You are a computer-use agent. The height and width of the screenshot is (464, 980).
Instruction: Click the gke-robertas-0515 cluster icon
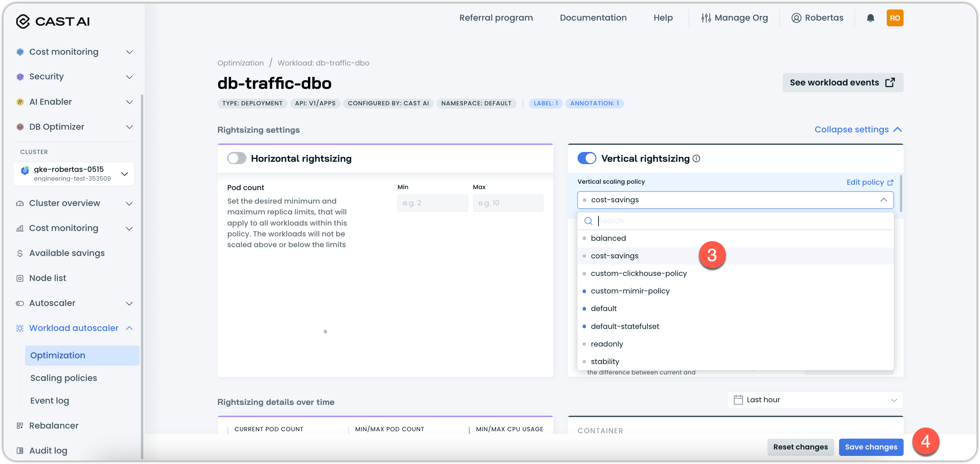point(25,171)
